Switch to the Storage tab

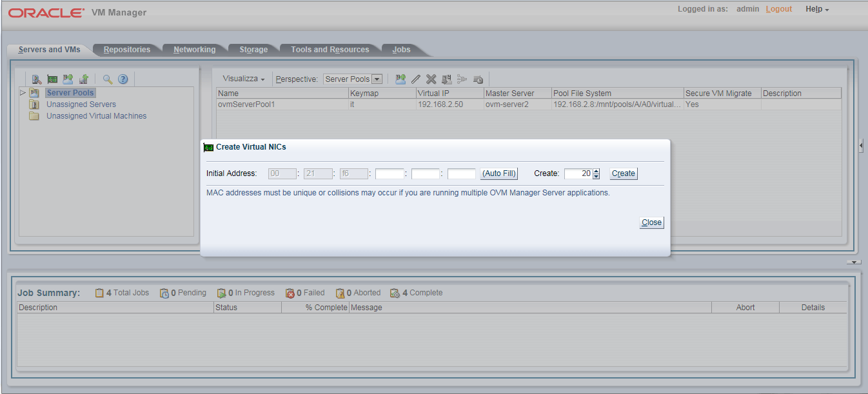(x=253, y=50)
